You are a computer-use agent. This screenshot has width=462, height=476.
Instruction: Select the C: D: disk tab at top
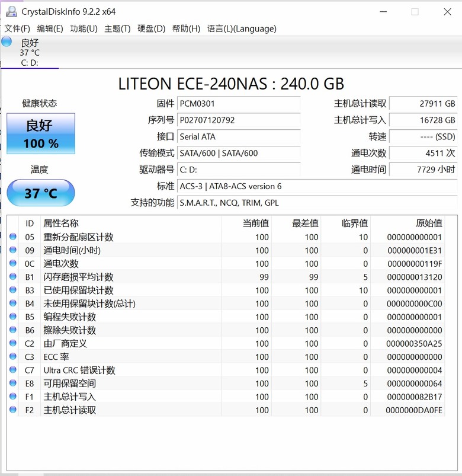tap(30, 52)
